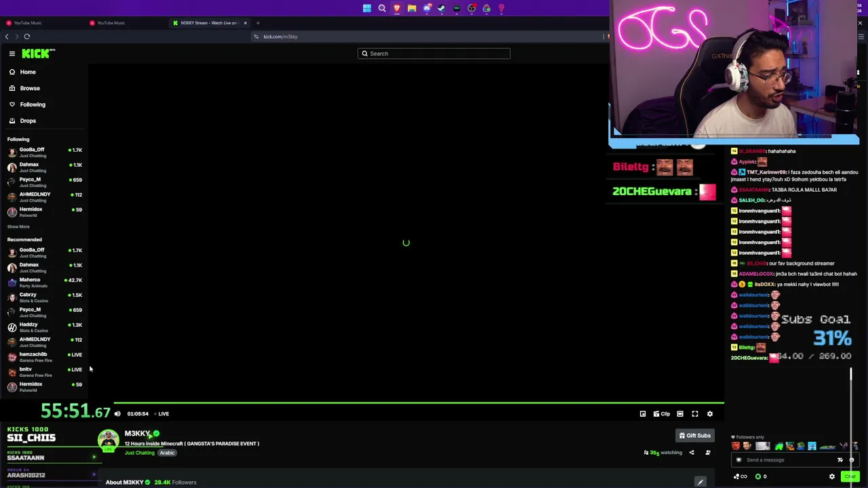Open Dahmaz in Following list

click(x=44, y=167)
